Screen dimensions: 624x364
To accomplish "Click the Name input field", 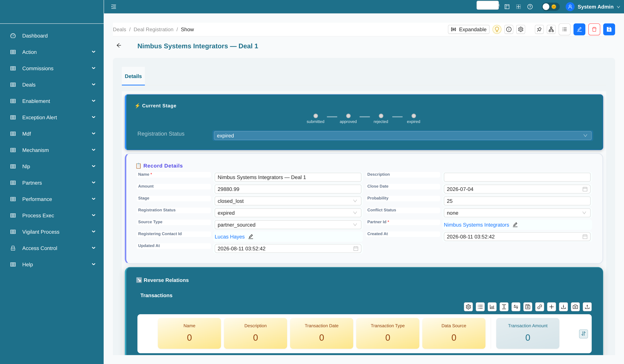I will pyautogui.click(x=288, y=177).
